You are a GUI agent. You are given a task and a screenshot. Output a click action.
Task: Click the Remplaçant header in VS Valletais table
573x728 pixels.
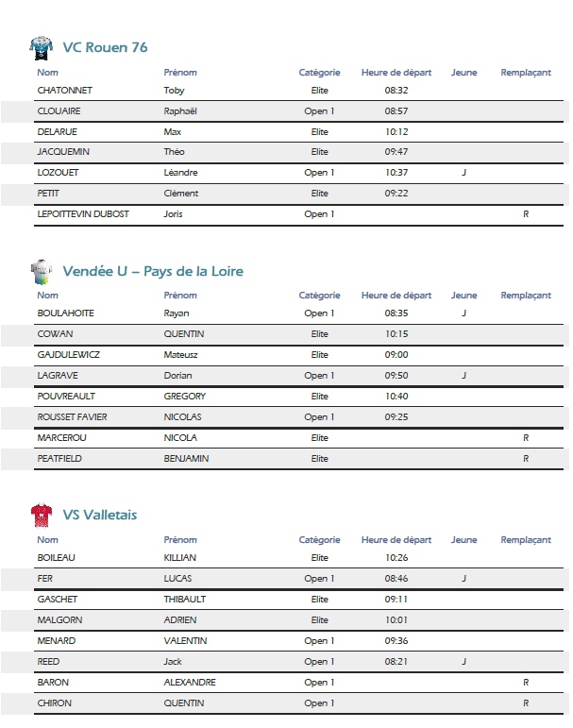526,540
